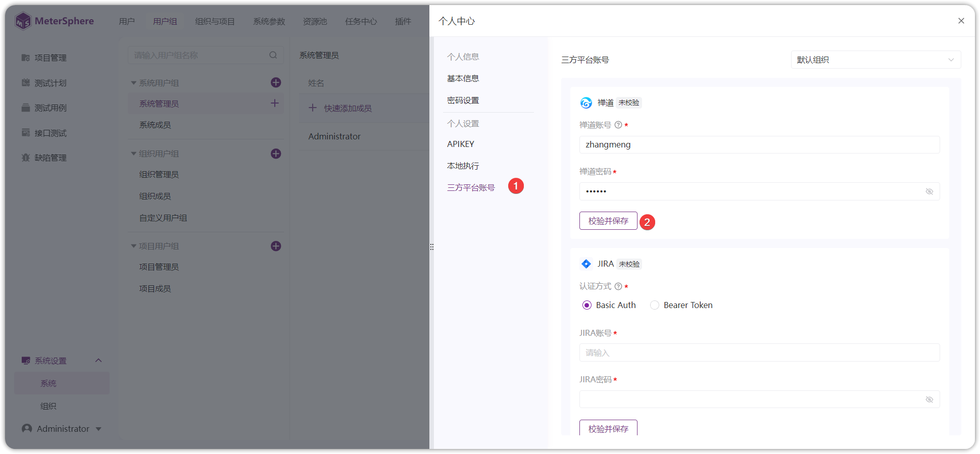
Task: Switch to the 用户 top tab
Action: pos(127,21)
